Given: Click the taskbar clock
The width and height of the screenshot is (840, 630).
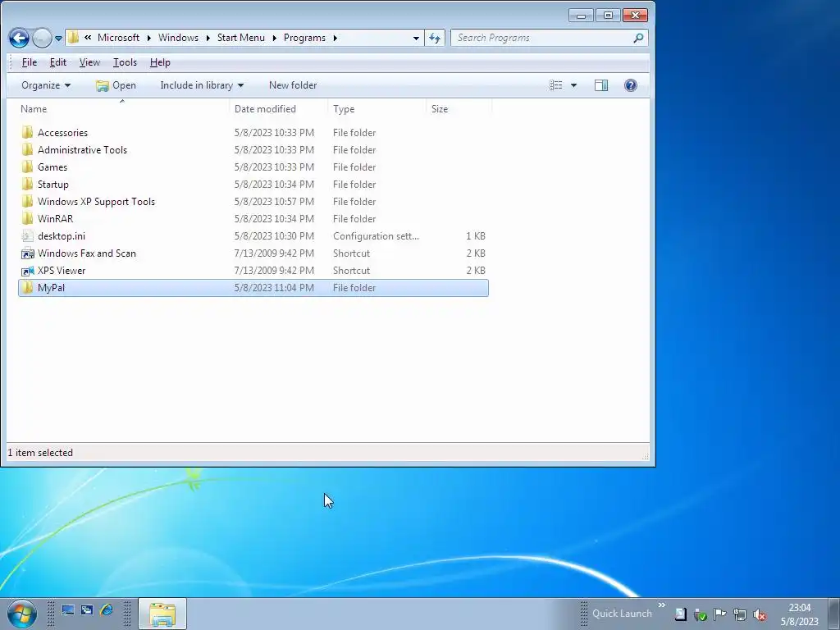Looking at the screenshot, I should coord(799,614).
